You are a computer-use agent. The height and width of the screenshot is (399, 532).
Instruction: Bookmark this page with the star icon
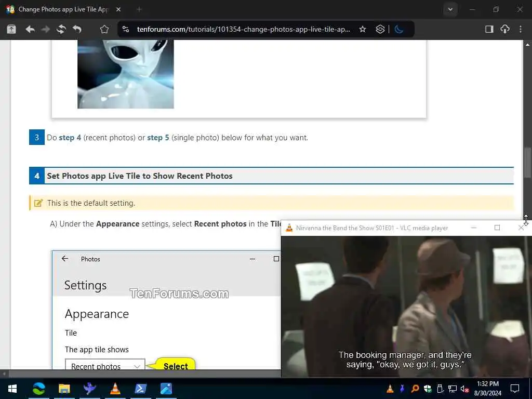point(362,29)
